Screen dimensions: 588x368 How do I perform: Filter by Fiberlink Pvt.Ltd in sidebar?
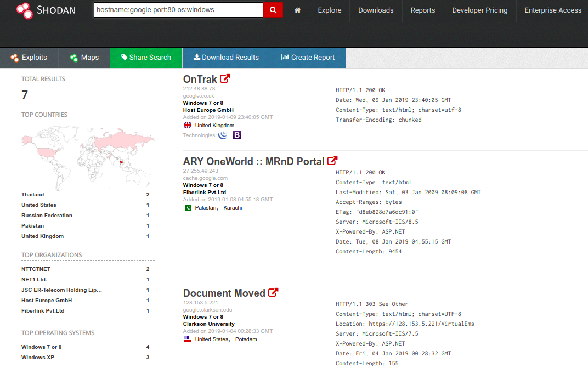point(43,311)
